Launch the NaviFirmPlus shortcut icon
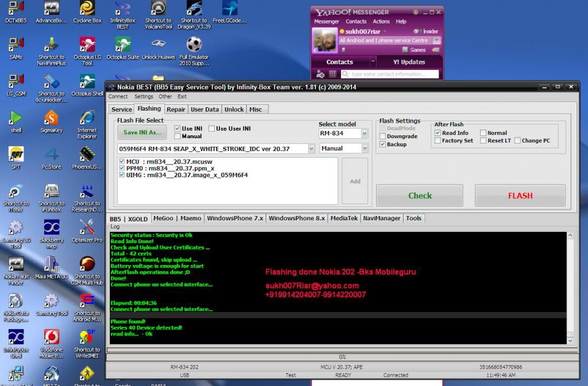 tap(51, 52)
